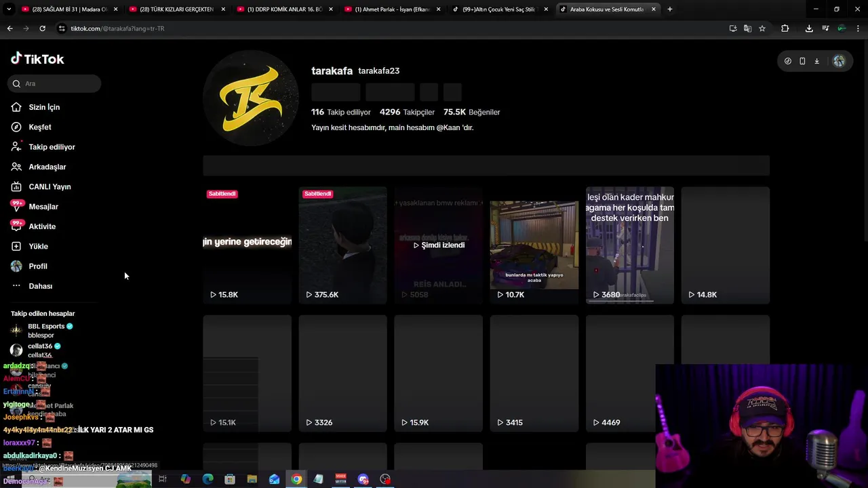Open Copilot from the taskbar
The height and width of the screenshot is (488, 868).
[x=186, y=479]
